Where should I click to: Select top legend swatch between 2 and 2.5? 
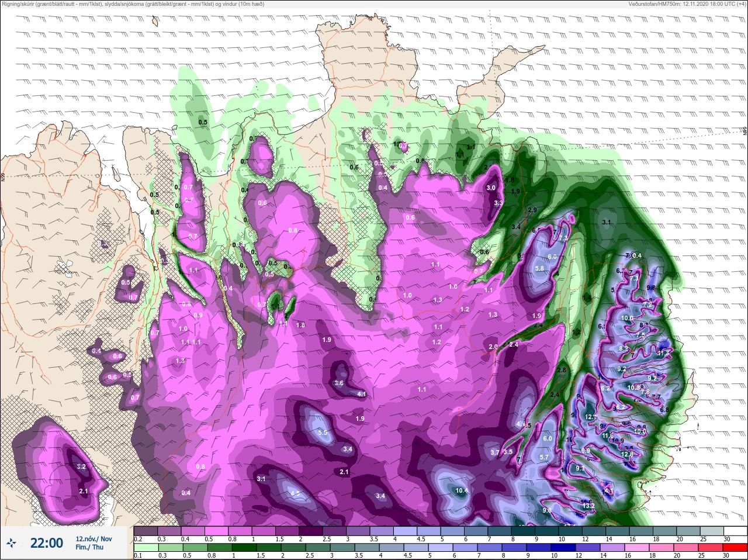(312, 531)
